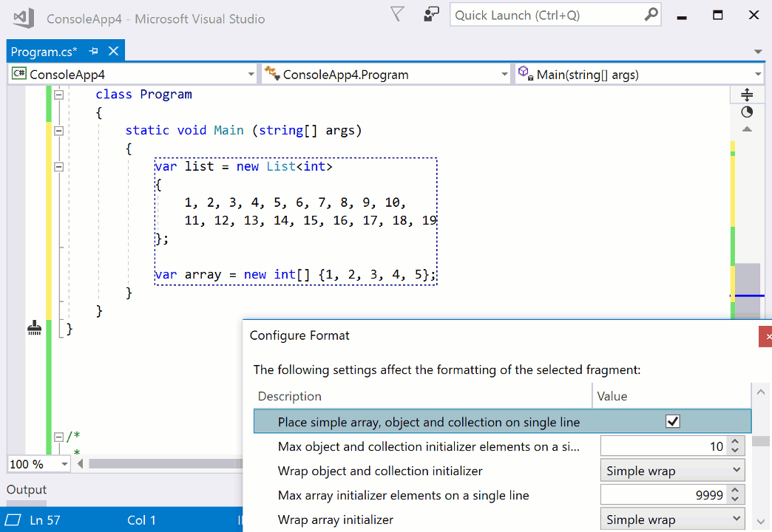Collapse the Main method code block

pyautogui.click(x=58, y=131)
